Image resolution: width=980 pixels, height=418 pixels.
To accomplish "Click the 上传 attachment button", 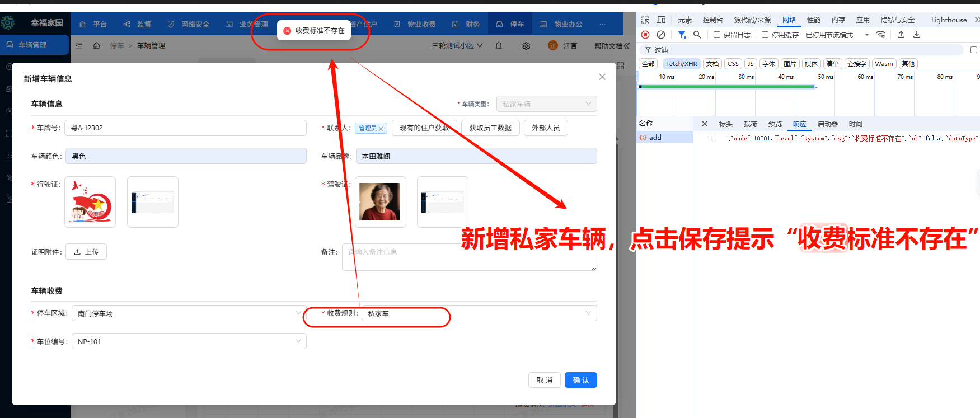I will pos(86,252).
